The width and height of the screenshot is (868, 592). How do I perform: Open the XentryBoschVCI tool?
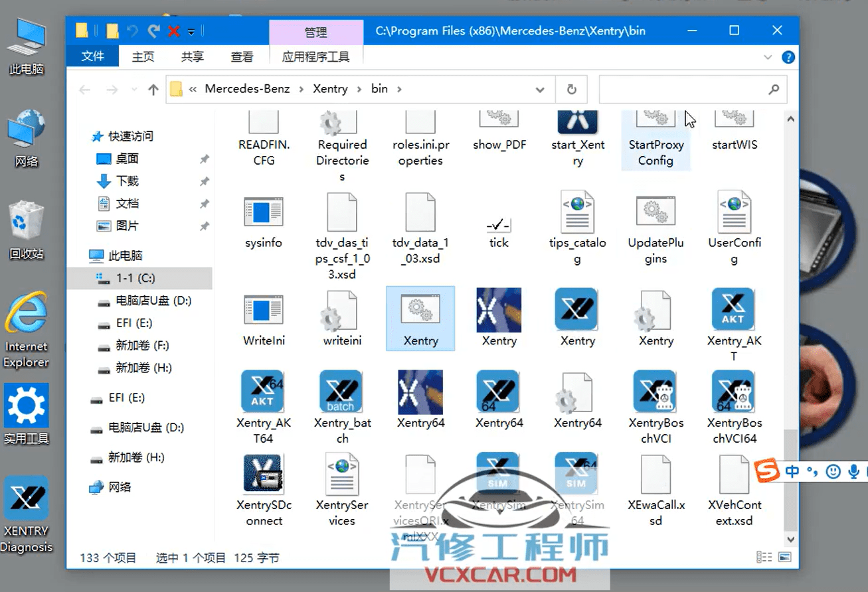[655, 398]
